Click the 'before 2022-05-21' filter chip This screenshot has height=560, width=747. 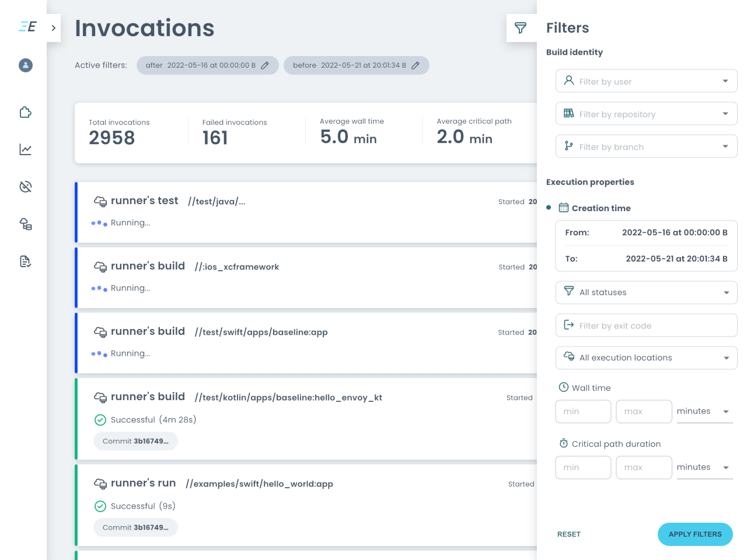tap(357, 65)
